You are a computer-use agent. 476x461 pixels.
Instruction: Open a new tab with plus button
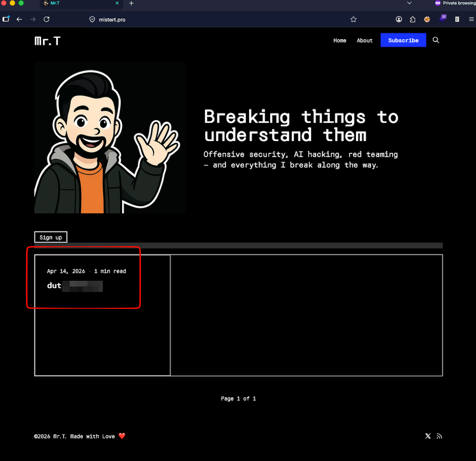click(x=131, y=3)
